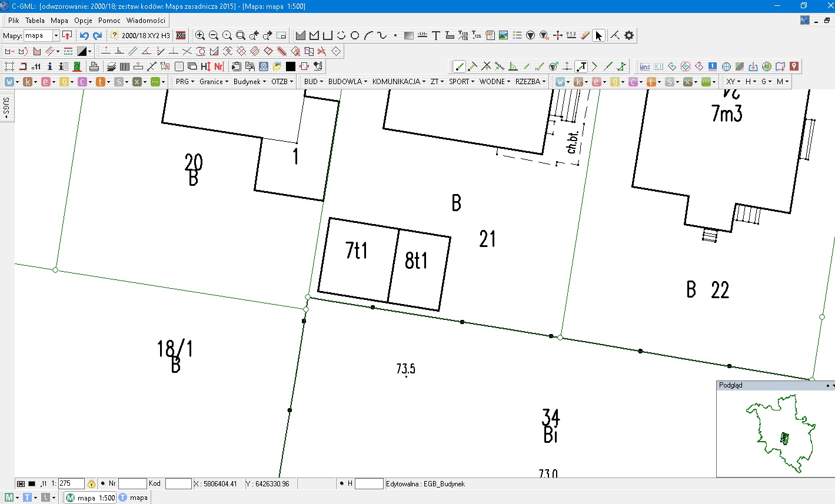Click the layers stack icon
The image size is (835, 504).
coord(111,66)
